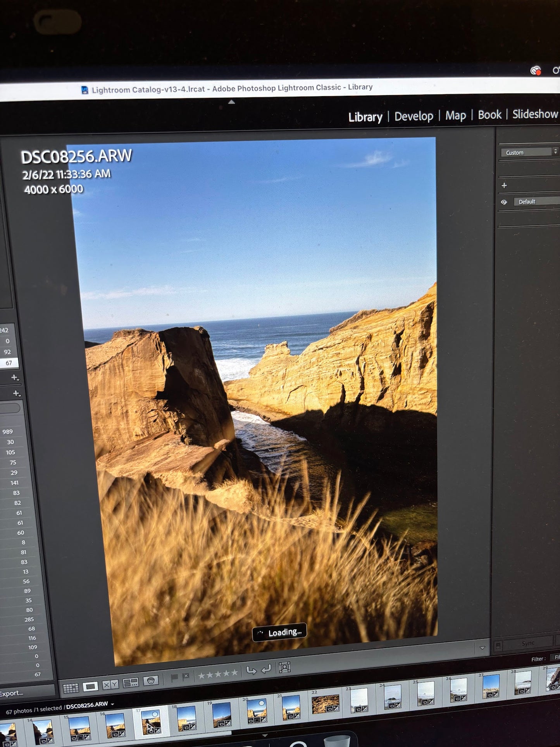Open Creative Cloud menu bar icon
Image resolution: width=560 pixels, height=747 pixels.
535,71
